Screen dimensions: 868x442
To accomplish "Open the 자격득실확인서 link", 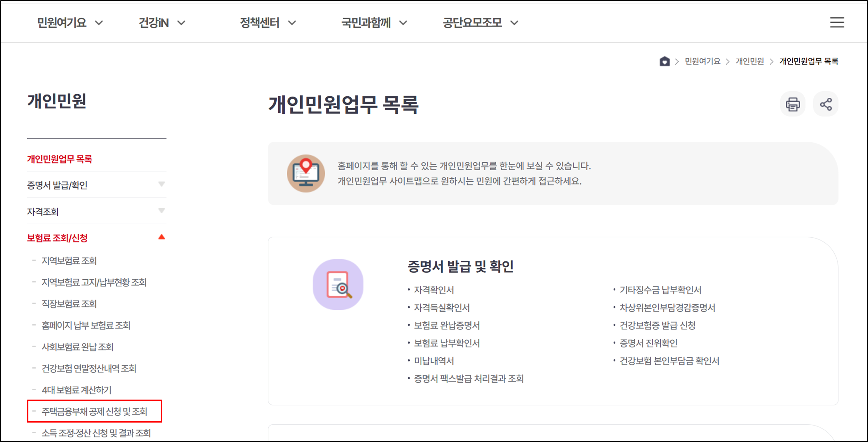I will 442,308.
